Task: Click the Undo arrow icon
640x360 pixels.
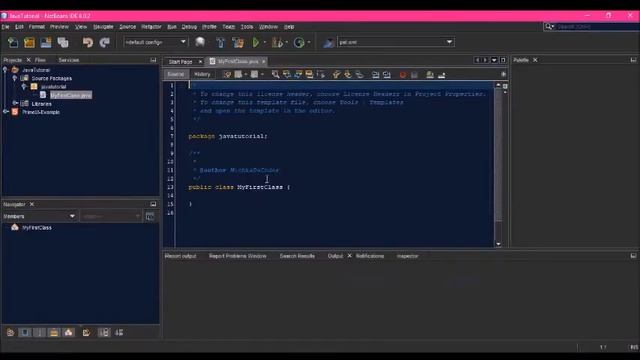Action: pos(87,42)
